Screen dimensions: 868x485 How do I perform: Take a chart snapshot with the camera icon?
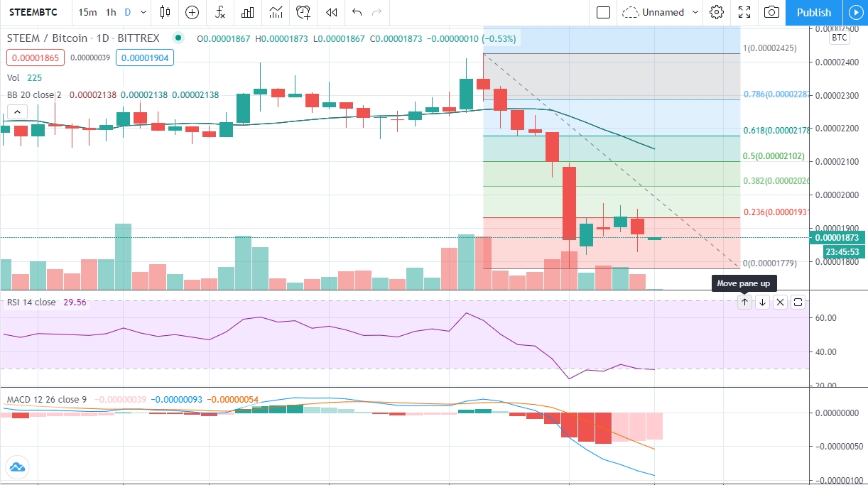click(771, 12)
